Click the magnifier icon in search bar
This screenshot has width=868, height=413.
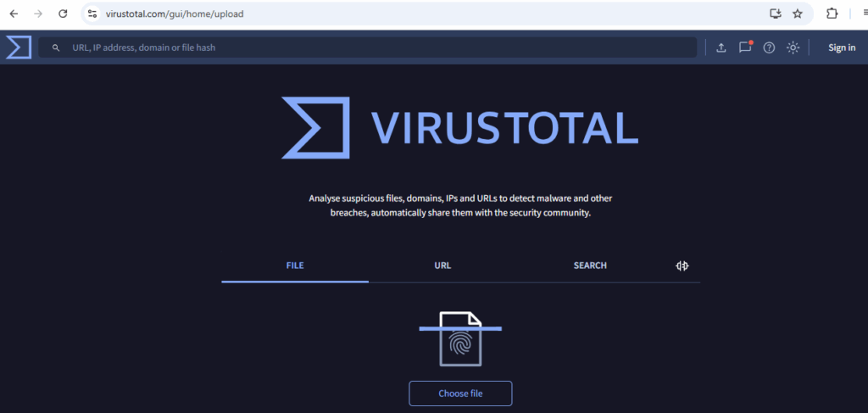56,48
